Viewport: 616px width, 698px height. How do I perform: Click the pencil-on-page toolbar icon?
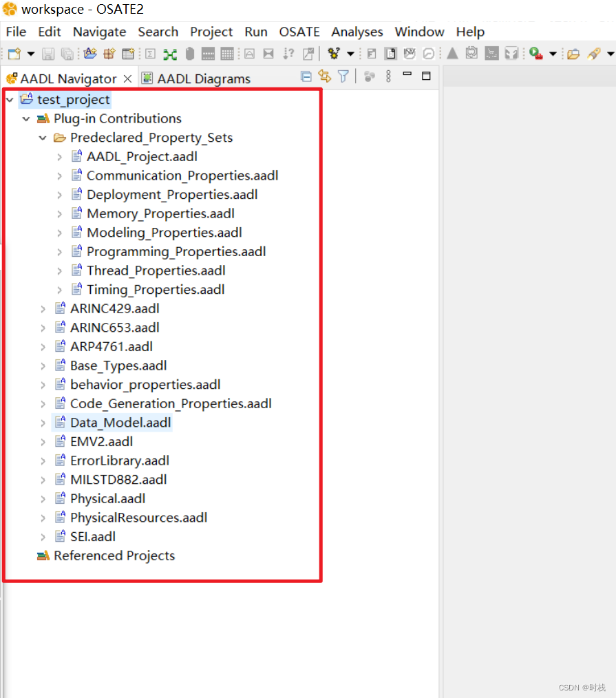[x=308, y=54]
